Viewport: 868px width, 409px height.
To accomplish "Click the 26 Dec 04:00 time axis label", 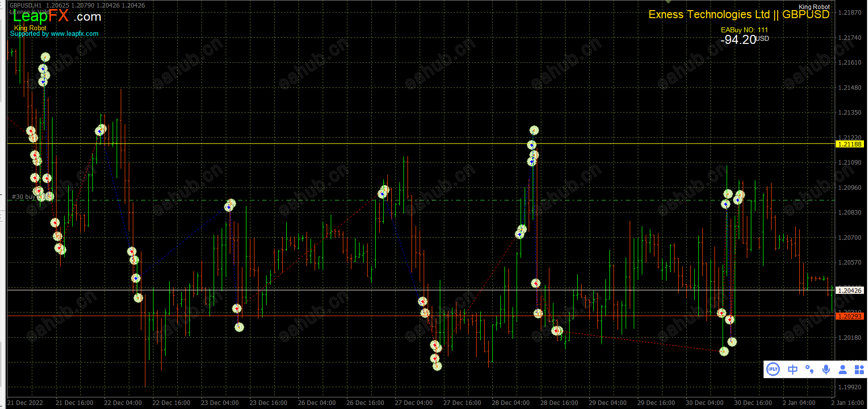I will (x=317, y=403).
